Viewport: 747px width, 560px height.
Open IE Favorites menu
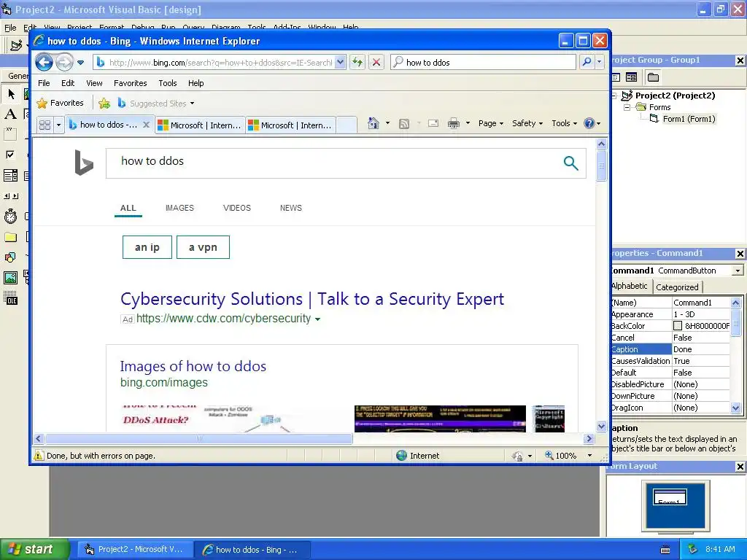pos(130,83)
